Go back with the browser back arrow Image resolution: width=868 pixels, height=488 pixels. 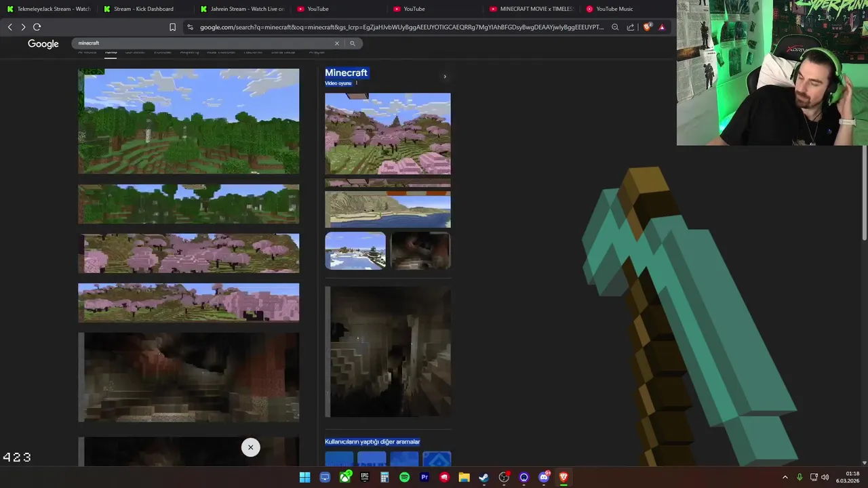(9, 27)
